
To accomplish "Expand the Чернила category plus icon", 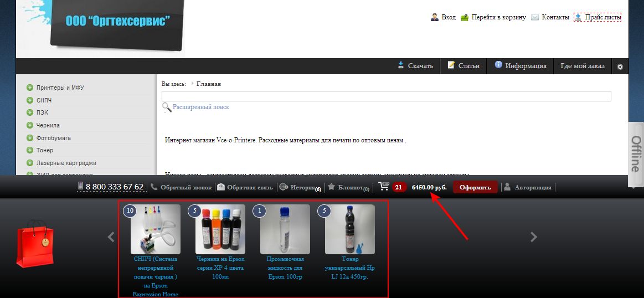I will click(29, 125).
